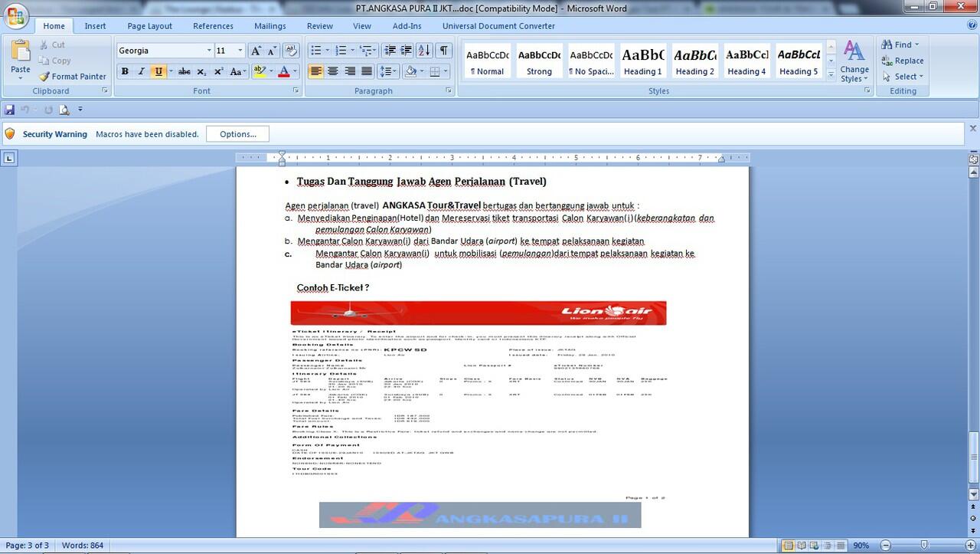Zoom out with the minus button
Screen dimensions: 980x554
pyautogui.click(x=884, y=546)
